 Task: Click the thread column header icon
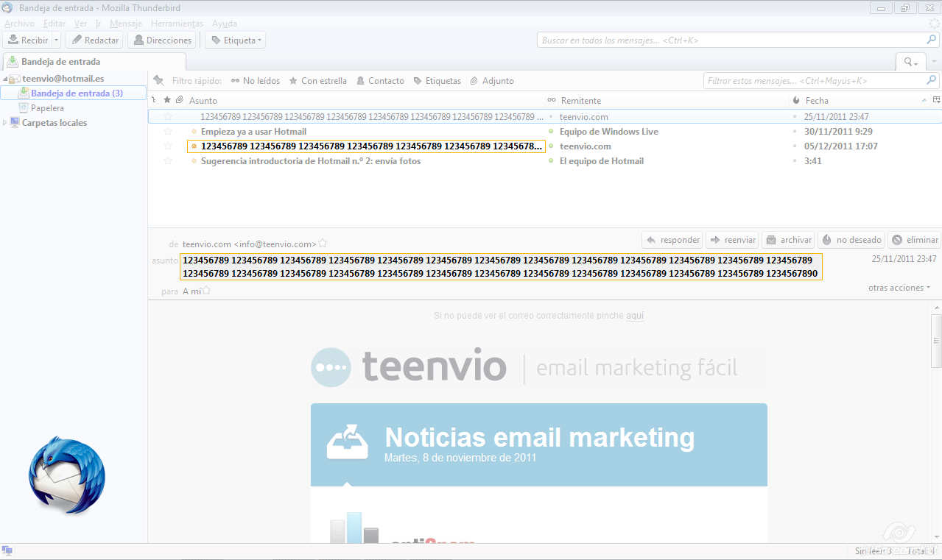pos(155,100)
